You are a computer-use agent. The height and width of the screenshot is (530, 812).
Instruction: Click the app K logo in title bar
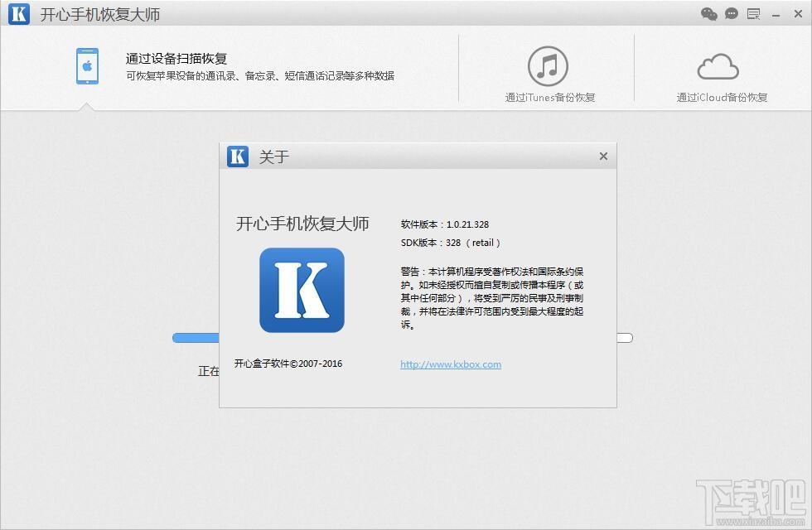click(x=18, y=14)
